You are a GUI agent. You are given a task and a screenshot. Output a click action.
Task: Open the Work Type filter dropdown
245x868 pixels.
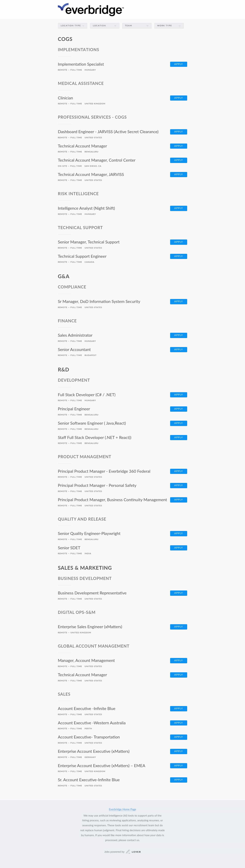[x=169, y=26]
